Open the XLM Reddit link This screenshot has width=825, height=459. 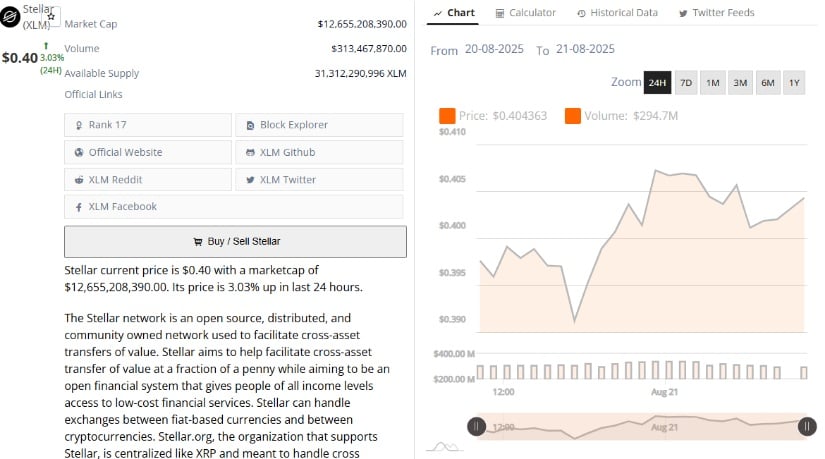pos(148,179)
